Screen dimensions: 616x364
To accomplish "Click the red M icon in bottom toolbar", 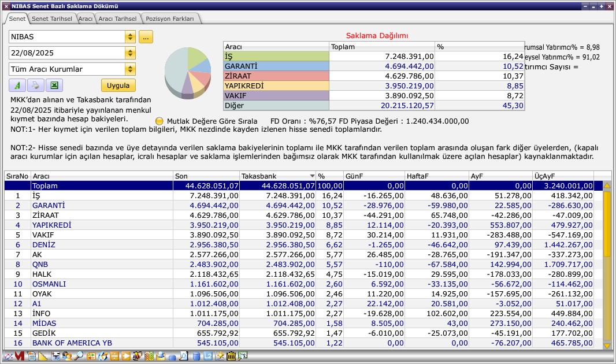I will point(20,356).
